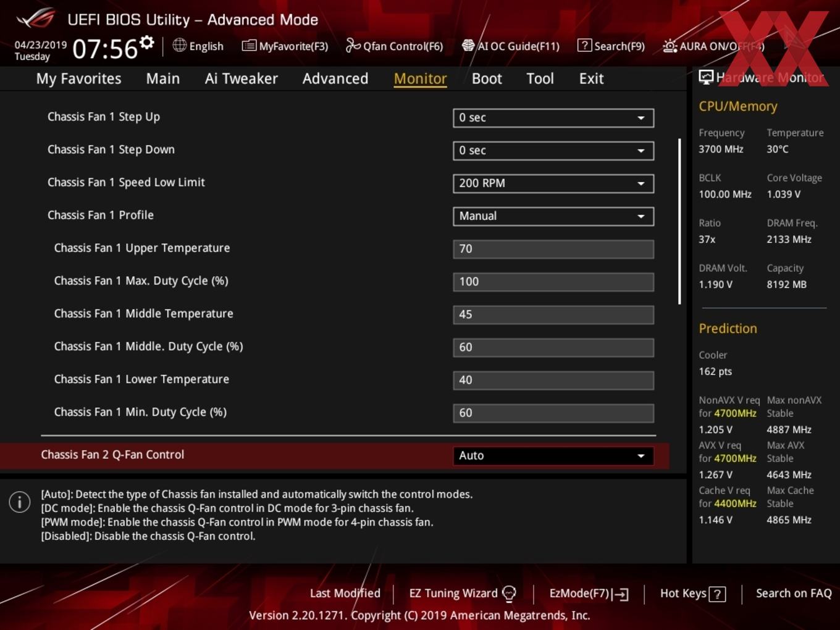
Task: Click the 1.039 V core voltage value
Action: point(783,194)
